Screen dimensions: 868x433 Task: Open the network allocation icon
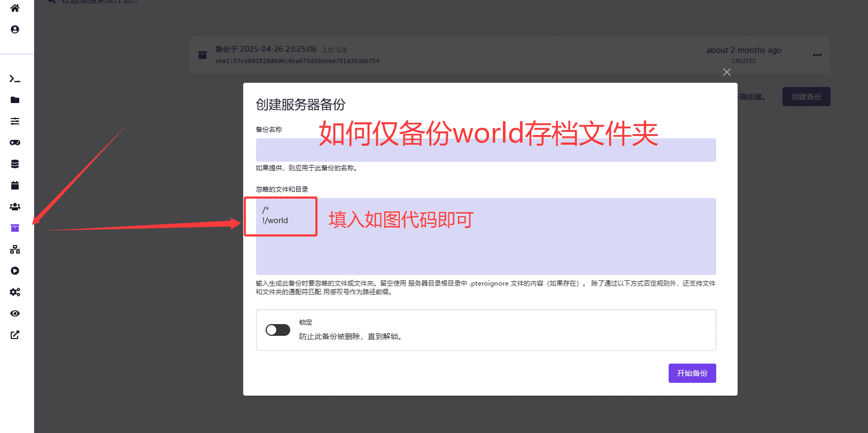coord(15,249)
